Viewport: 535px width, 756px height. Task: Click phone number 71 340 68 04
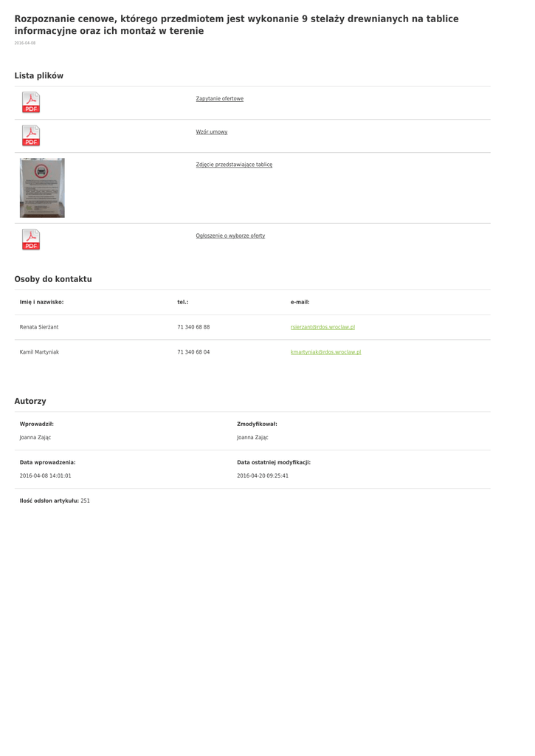point(193,352)
